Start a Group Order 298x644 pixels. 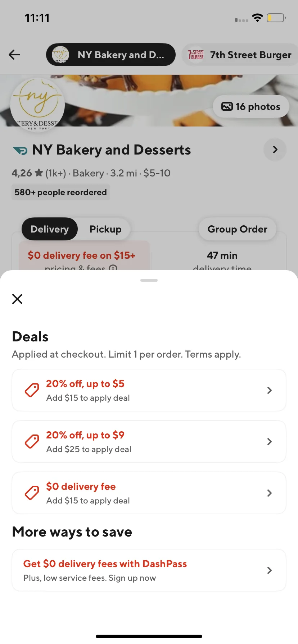(238, 229)
